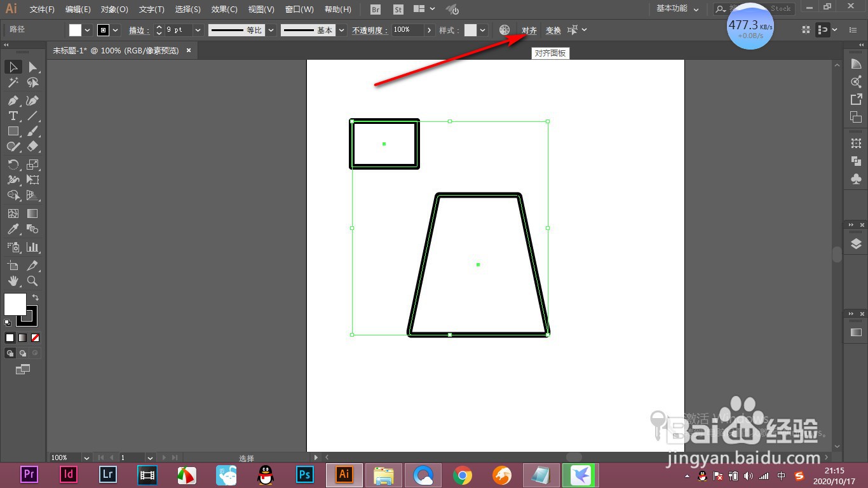
Task: Select the Zoom tool
Action: tap(32, 281)
